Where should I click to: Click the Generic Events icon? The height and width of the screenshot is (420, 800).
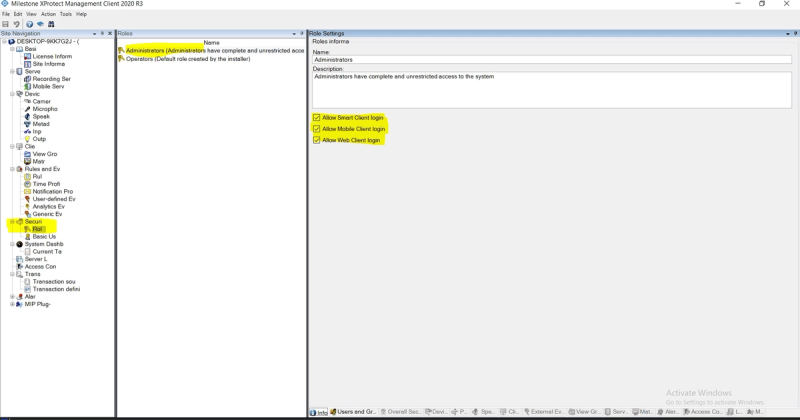tap(28, 214)
